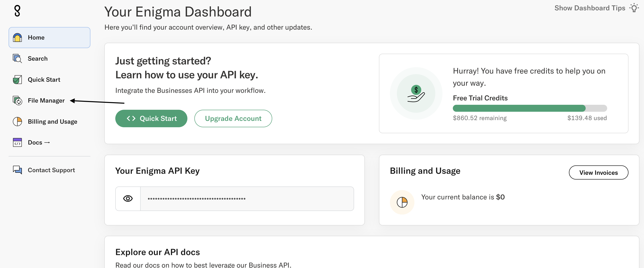Click the Quick Start checkmark icon

tap(17, 80)
